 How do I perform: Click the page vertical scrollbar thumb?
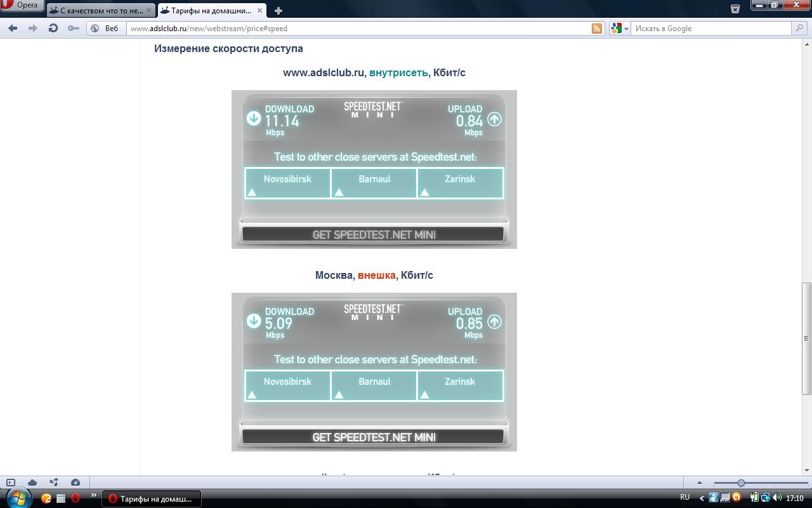click(x=806, y=338)
